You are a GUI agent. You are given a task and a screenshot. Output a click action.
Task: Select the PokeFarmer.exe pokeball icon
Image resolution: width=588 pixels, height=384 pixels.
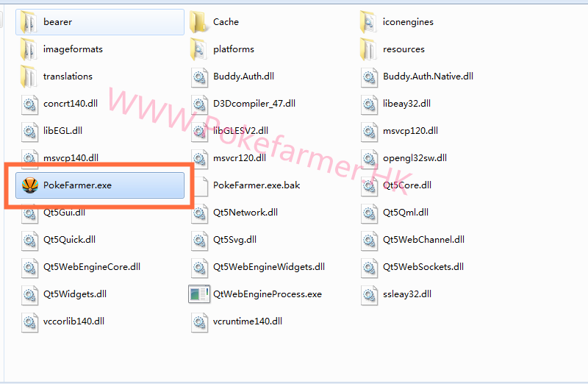[30, 185]
